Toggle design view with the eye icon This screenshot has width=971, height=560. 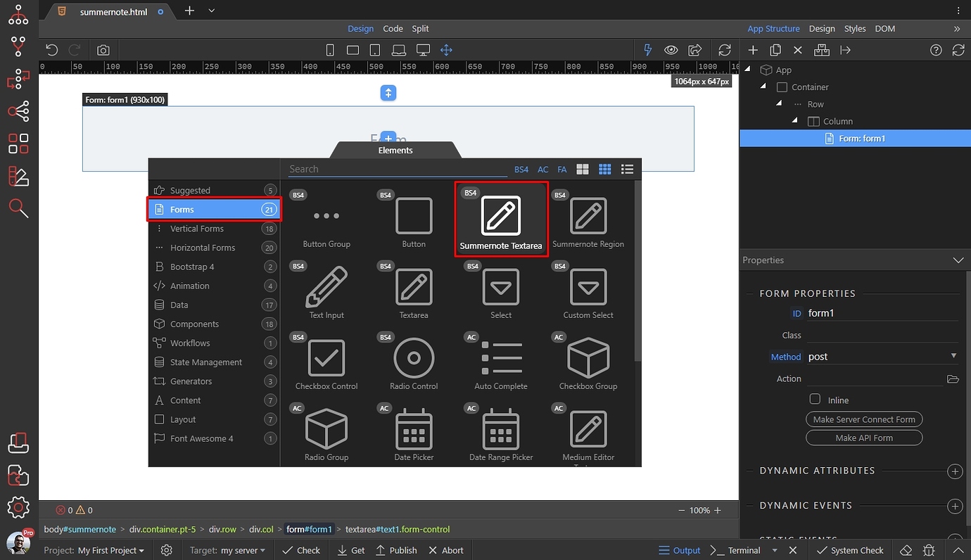coord(671,50)
